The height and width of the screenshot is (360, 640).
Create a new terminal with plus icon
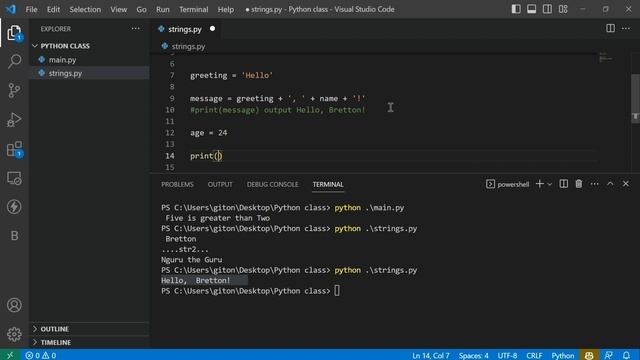coord(540,184)
